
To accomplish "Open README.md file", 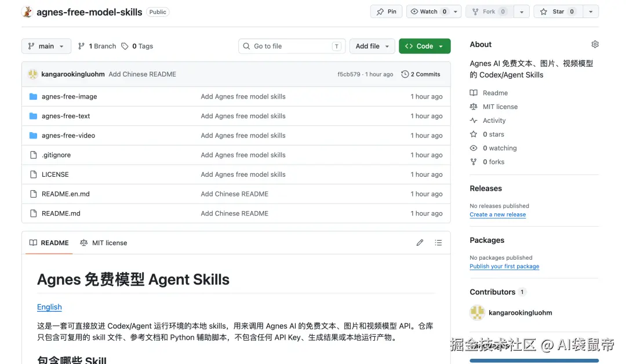I will click(x=61, y=213).
